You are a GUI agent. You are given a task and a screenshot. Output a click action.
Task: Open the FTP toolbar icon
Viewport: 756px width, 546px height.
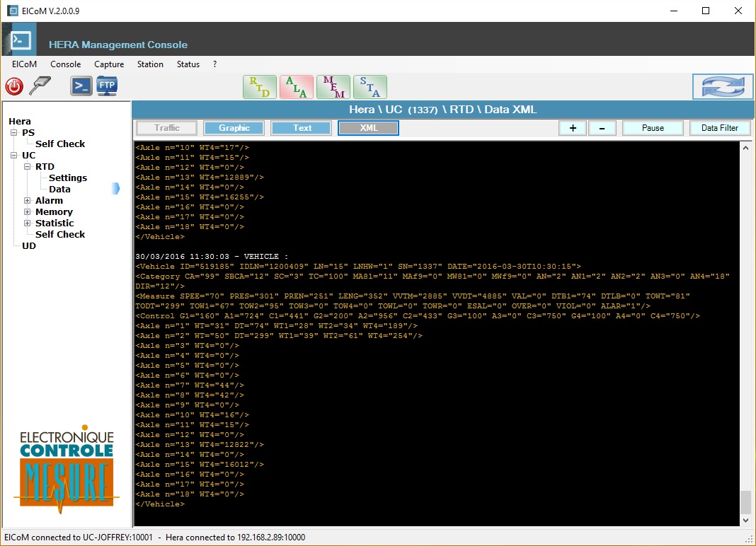[107, 86]
